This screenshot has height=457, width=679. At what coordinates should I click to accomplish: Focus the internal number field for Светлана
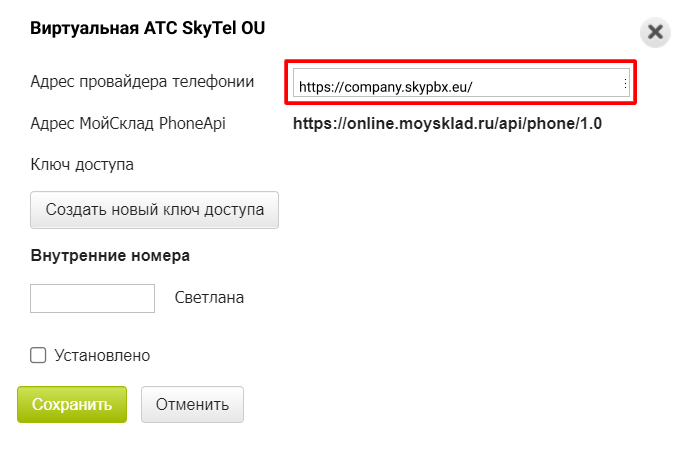[92, 298]
